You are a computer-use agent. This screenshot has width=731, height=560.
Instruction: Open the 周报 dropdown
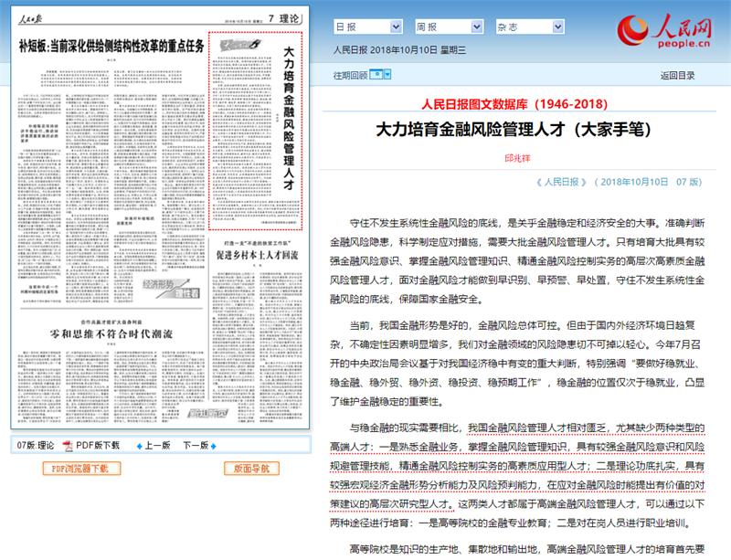(x=449, y=27)
